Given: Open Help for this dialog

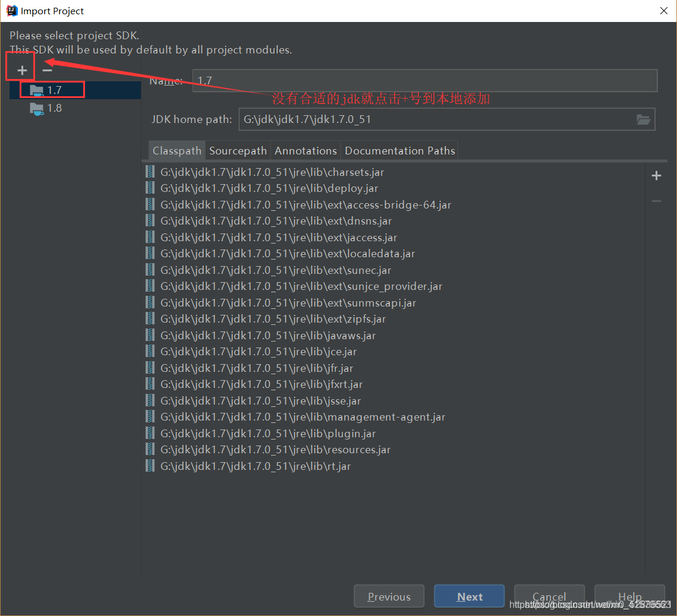Looking at the screenshot, I should click(x=629, y=596).
